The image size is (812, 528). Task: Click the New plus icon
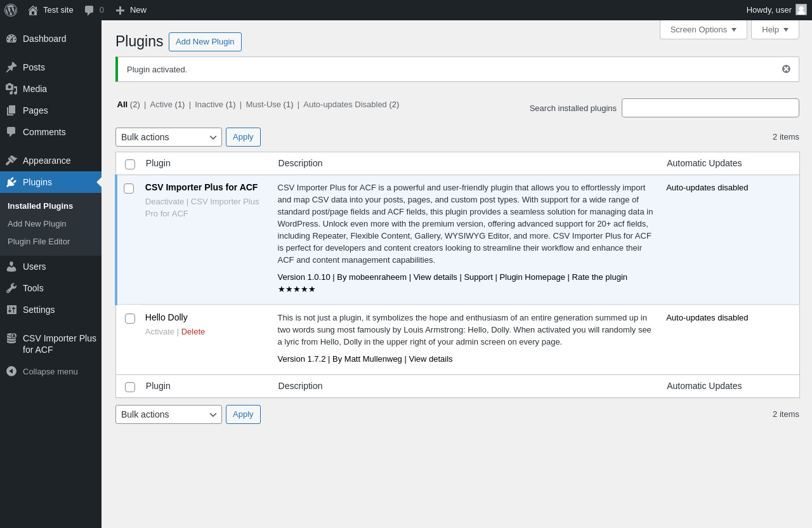coord(120,10)
